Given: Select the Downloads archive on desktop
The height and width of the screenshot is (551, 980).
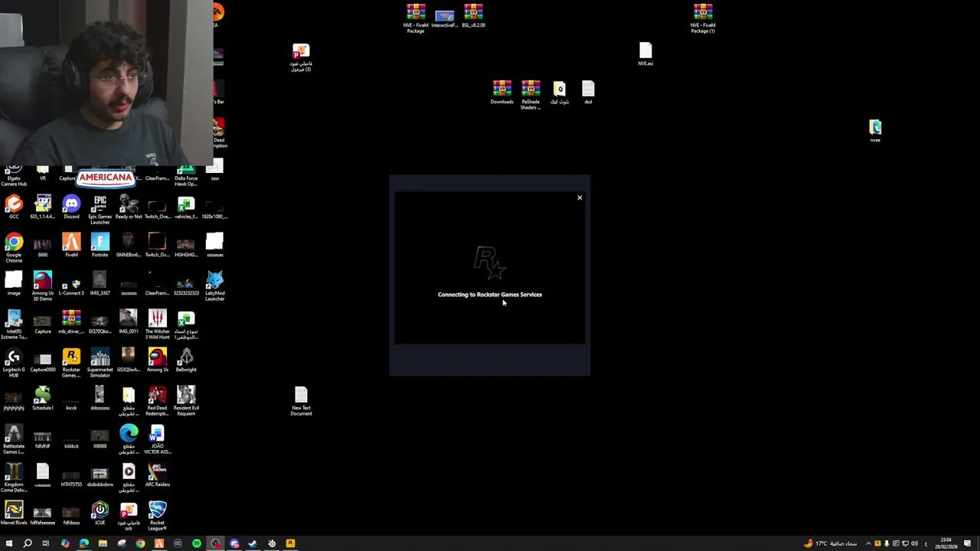Looking at the screenshot, I should tap(501, 93).
